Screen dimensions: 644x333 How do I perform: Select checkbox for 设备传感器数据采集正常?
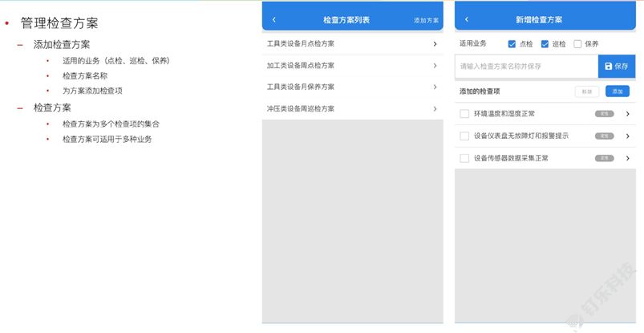pos(464,158)
